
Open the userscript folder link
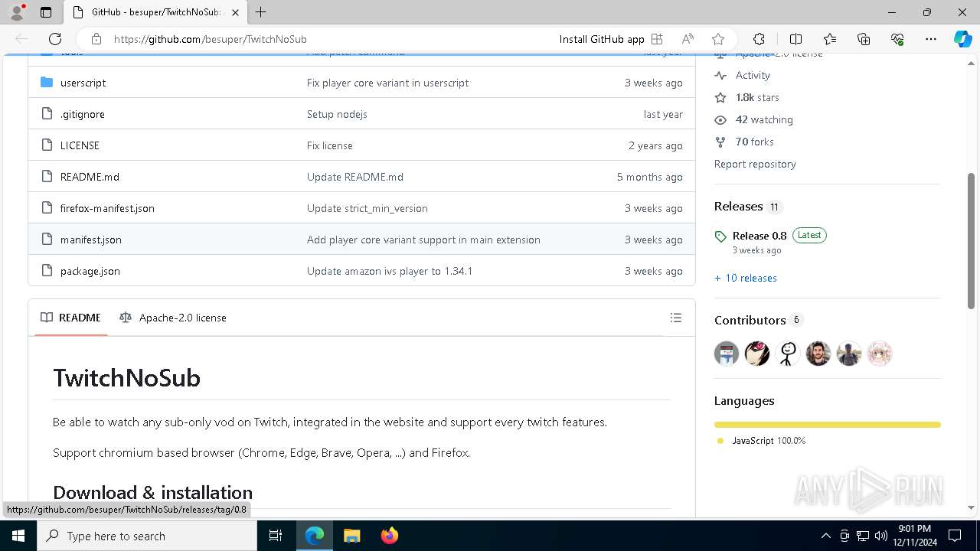(83, 83)
